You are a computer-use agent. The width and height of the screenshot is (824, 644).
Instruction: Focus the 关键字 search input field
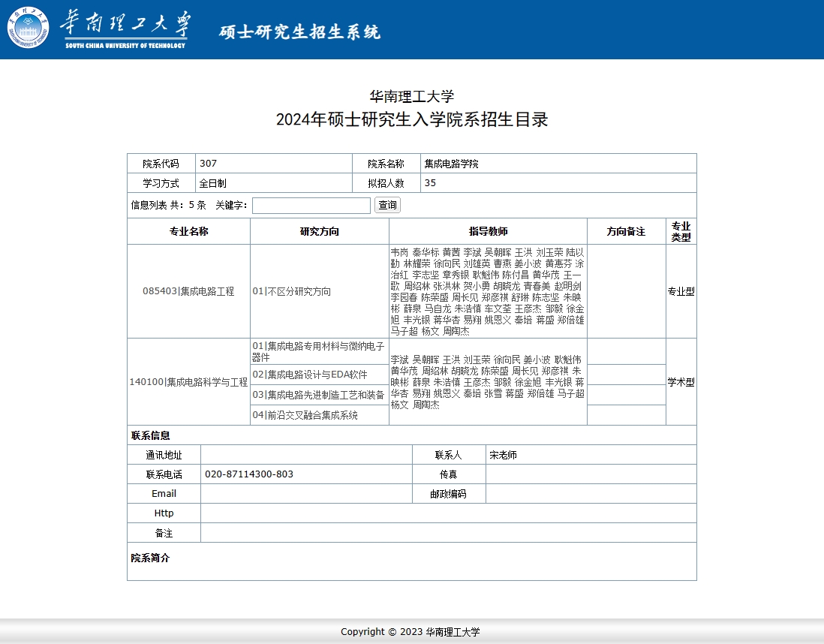(311, 206)
